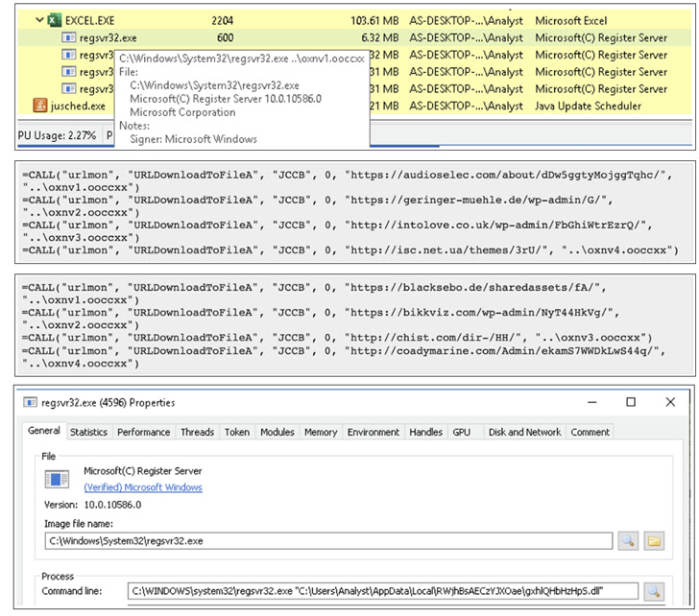Click the blacksebo.de URL macro line

coord(314,294)
